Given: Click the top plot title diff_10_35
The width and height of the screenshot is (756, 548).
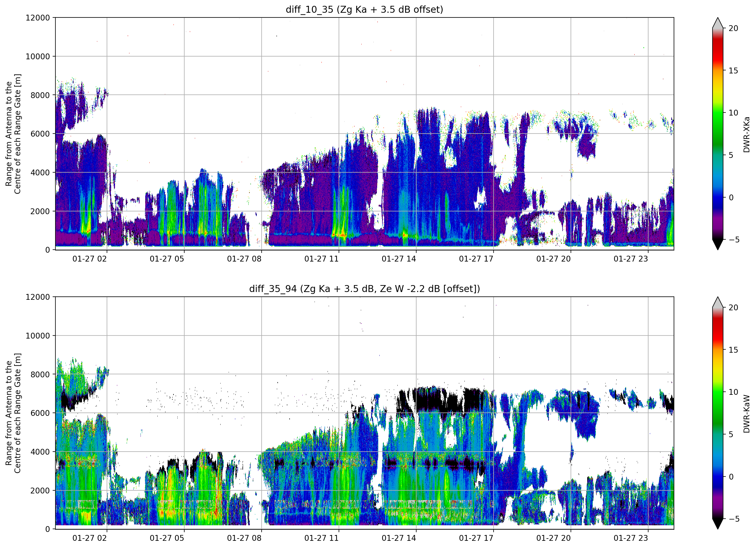Looking at the screenshot, I should point(364,9).
